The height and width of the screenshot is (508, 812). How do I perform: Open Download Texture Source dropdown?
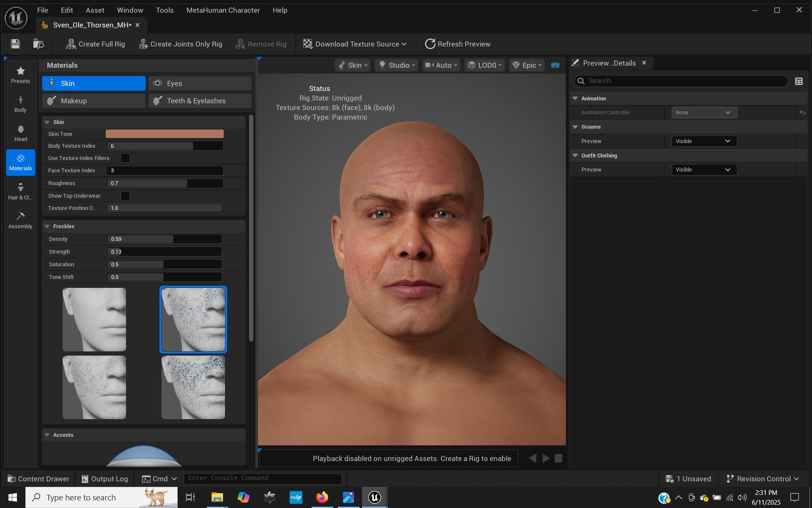pyautogui.click(x=355, y=44)
